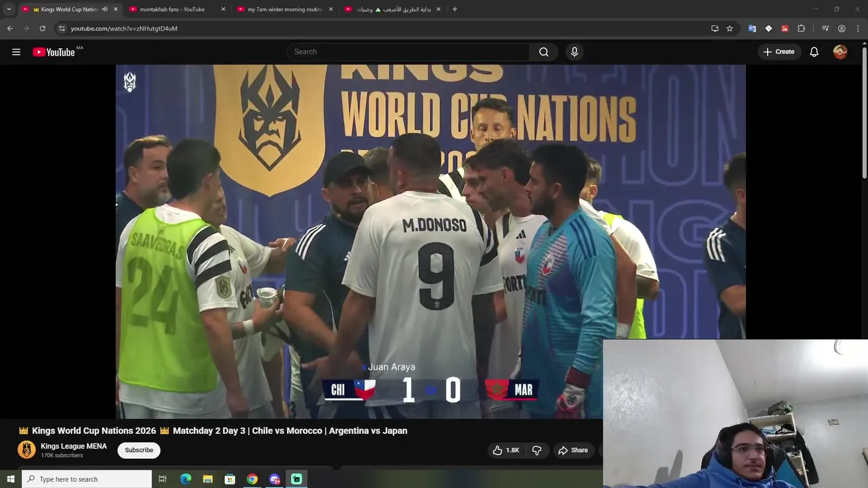Open the Kings League MENA channel avatar
Image resolution: width=868 pixels, height=488 pixels.
pyautogui.click(x=26, y=450)
